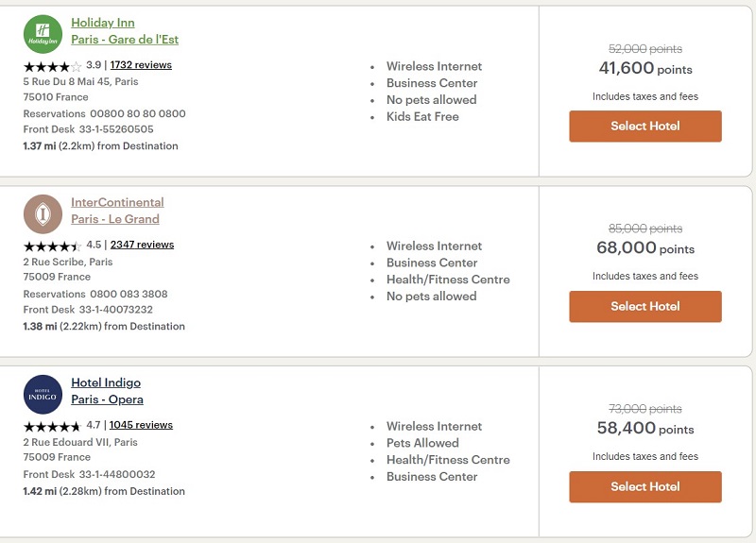The width and height of the screenshot is (756, 543).
Task: Open InterContinental Paris - Le Grand link
Action: (117, 211)
